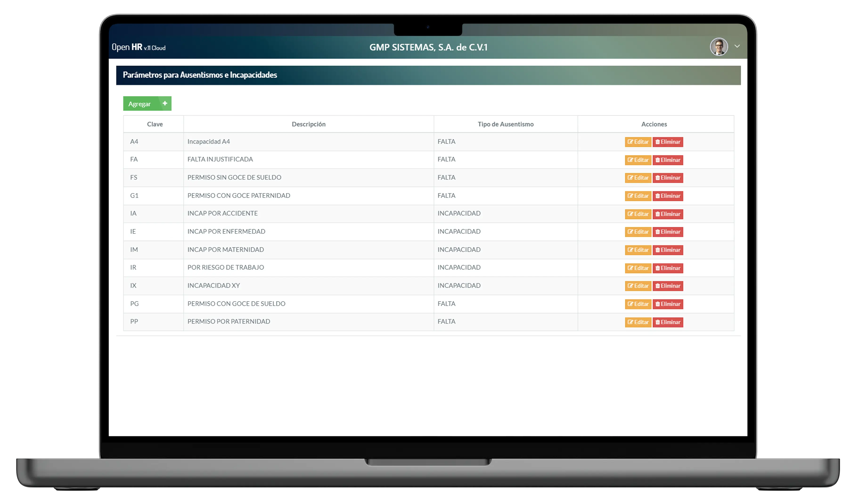The width and height of the screenshot is (859, 504).
Task: Click Editar on INCAP POR MATERNIDAD
Action: pos(638,250)
